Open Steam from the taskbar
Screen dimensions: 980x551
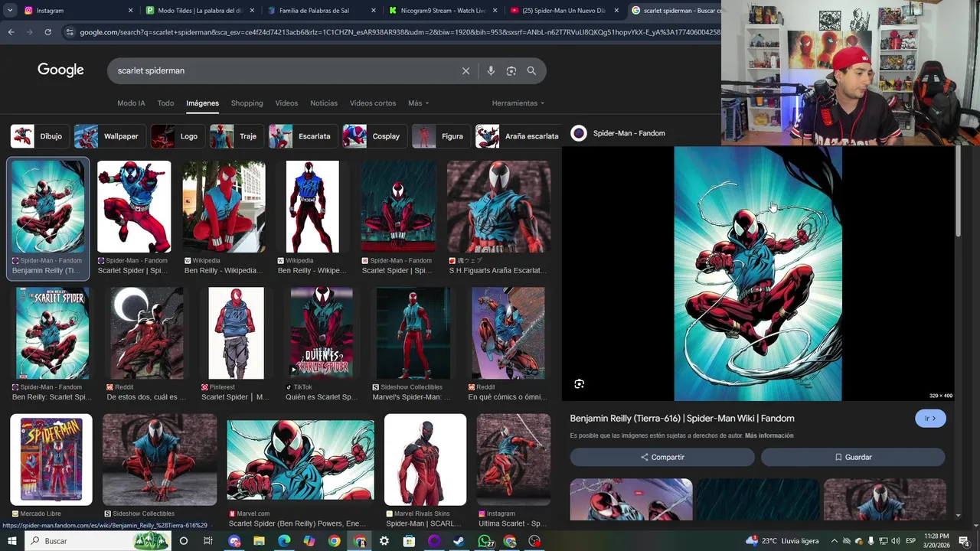pos(459,541)
